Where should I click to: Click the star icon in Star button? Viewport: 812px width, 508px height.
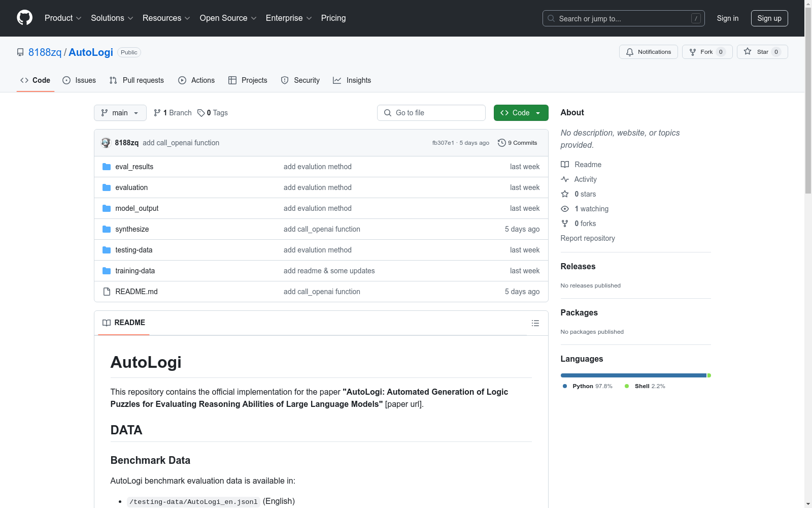coord(748,51)
